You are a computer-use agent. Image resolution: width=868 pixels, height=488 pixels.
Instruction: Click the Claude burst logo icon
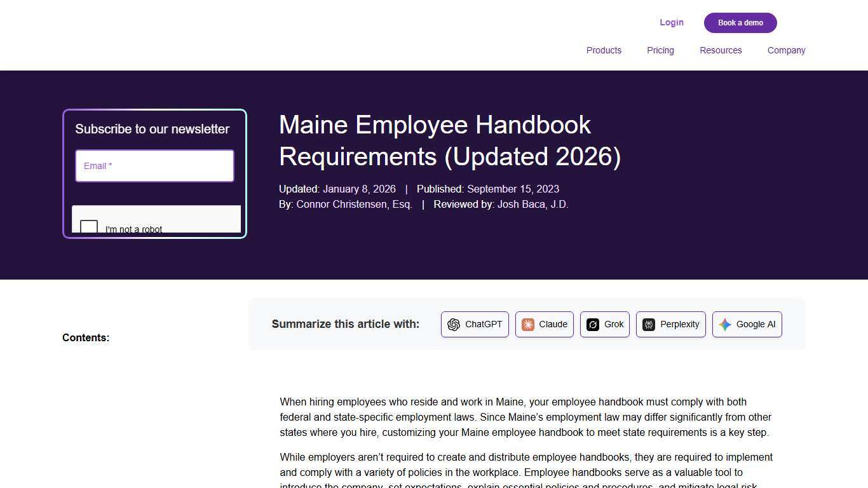click(x=528, y=324)
